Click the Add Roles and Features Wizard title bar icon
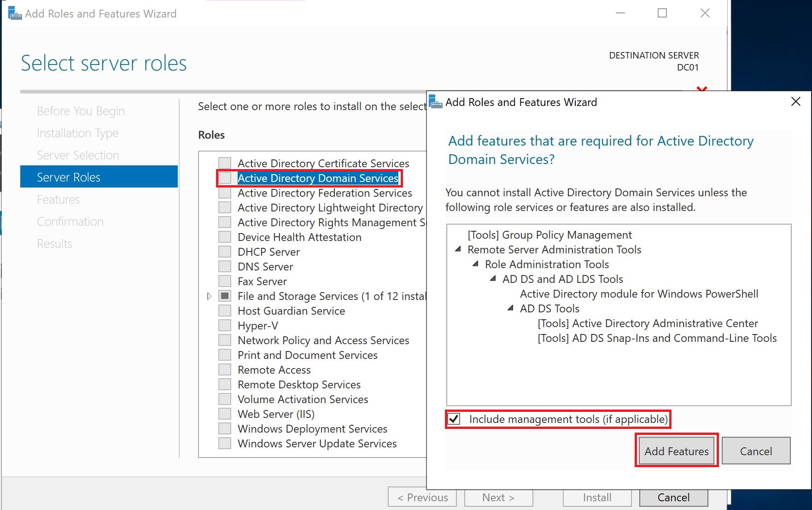The image size is (812, 510). (x=14, y=13)
